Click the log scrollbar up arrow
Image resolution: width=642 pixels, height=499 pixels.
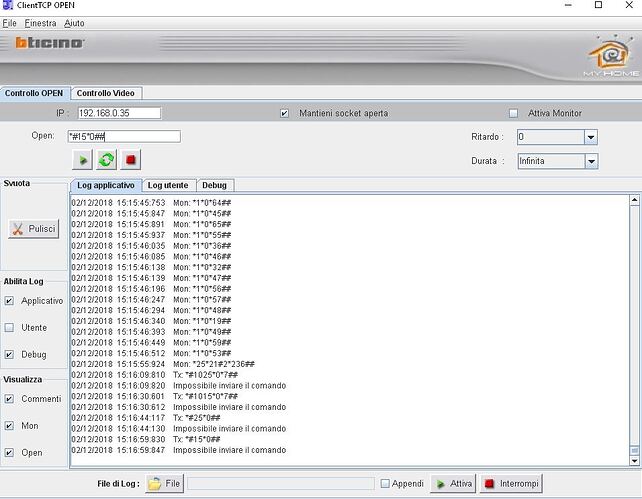click(x=634, y=201)
